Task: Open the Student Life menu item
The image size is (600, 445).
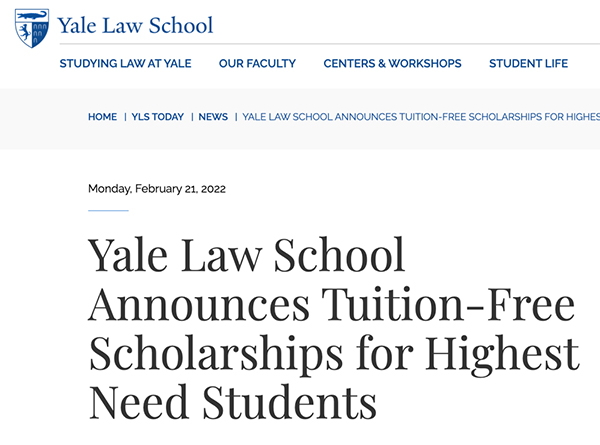Action: click(528, 63)
